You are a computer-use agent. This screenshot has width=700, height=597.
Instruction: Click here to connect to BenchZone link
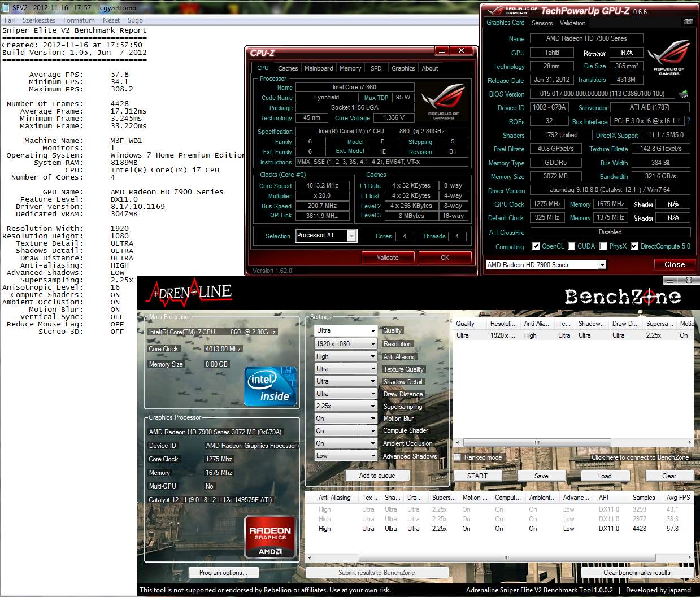tap(640, 457)
